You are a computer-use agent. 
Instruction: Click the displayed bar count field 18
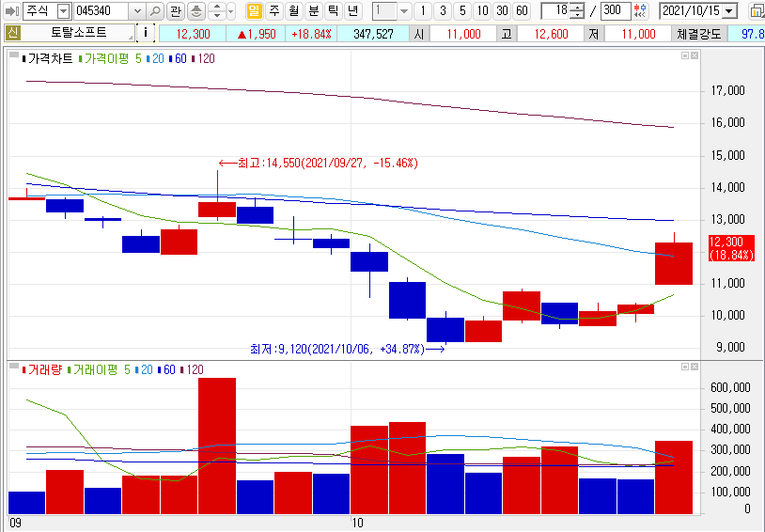pyautogui.click(x=555, y=10)
